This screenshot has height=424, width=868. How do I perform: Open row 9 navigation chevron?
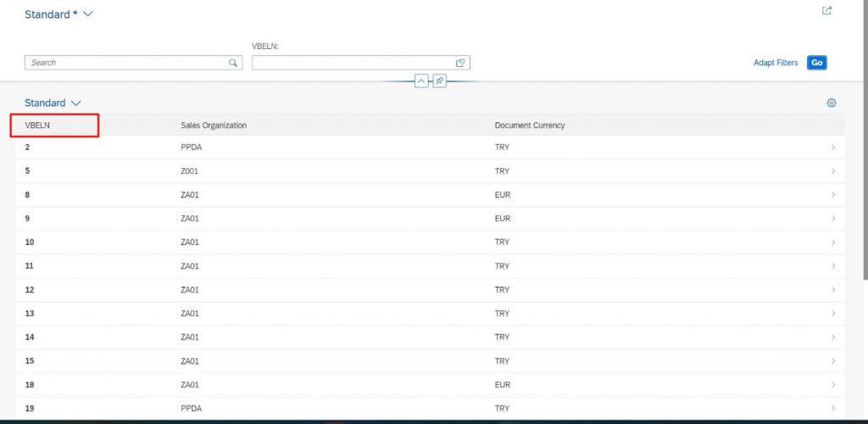click(833, 219)
